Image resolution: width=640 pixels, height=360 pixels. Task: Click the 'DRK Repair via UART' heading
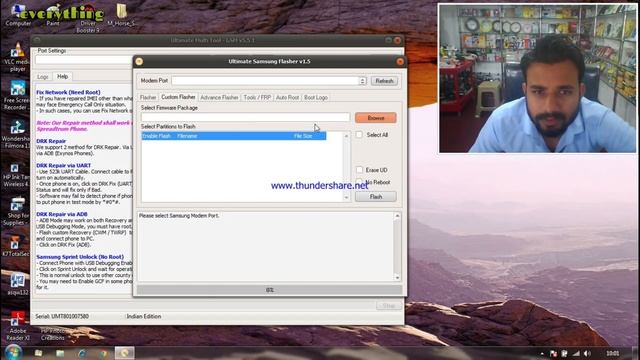(x=64, y=165)
